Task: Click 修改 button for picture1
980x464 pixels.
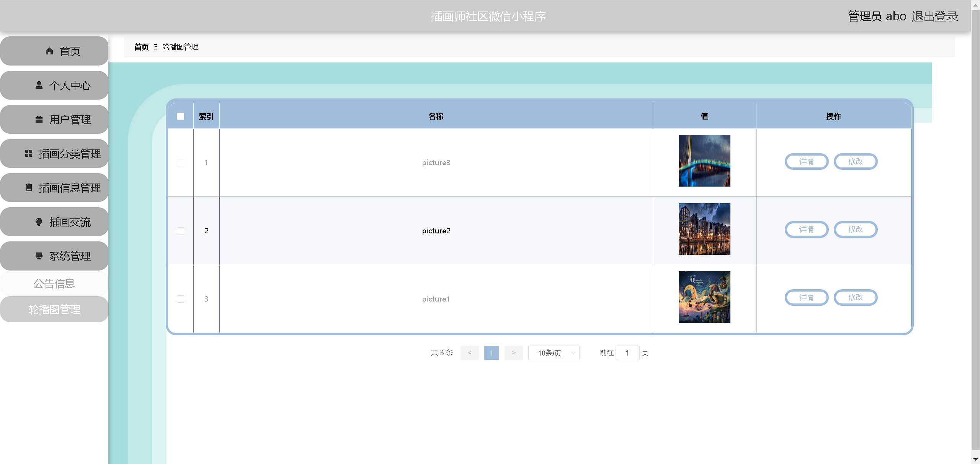Action: coord(855,297)
